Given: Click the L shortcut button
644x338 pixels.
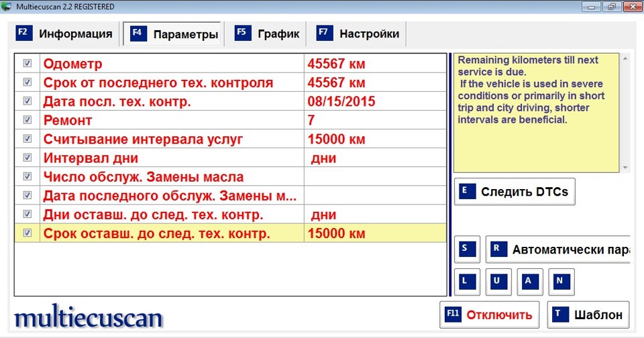Looking at the screenshot, I should (x=467, y=282).
